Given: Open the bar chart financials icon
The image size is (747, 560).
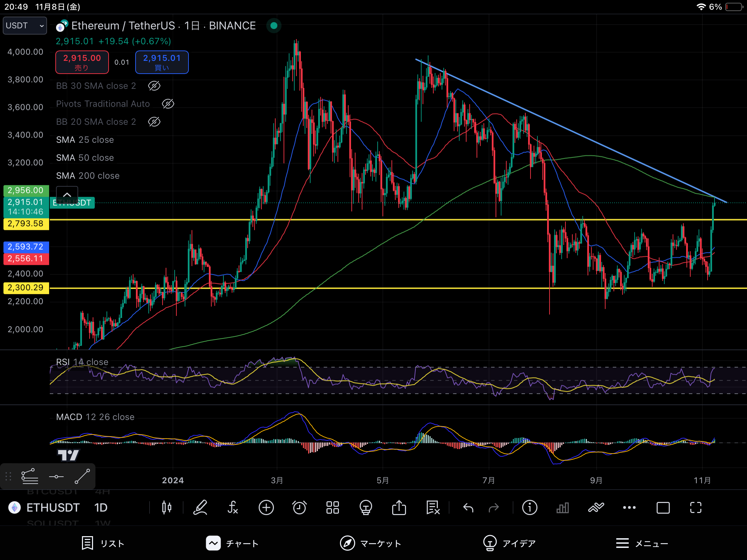Looking at the screenshot, I should 563,507.
